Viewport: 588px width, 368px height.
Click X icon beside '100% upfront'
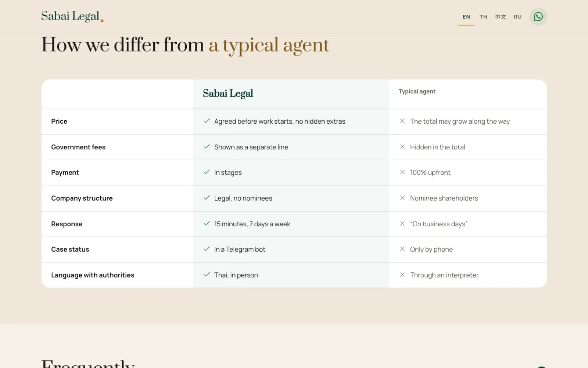tap(402, 172)
